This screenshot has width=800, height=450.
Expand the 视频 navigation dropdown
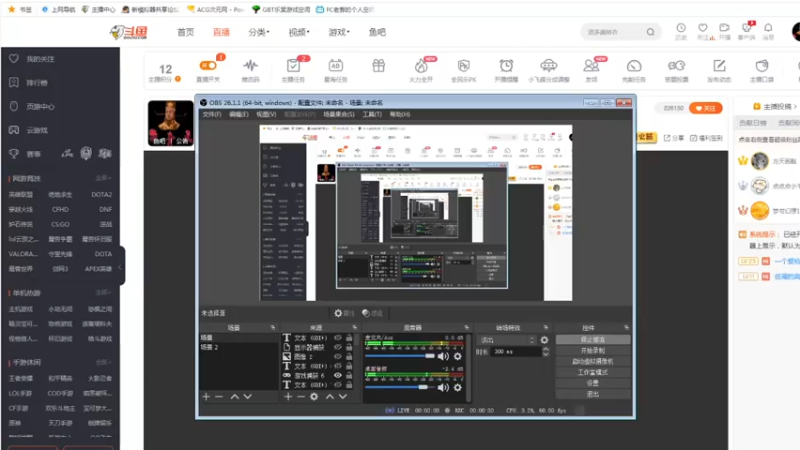[x=299, y=32]
